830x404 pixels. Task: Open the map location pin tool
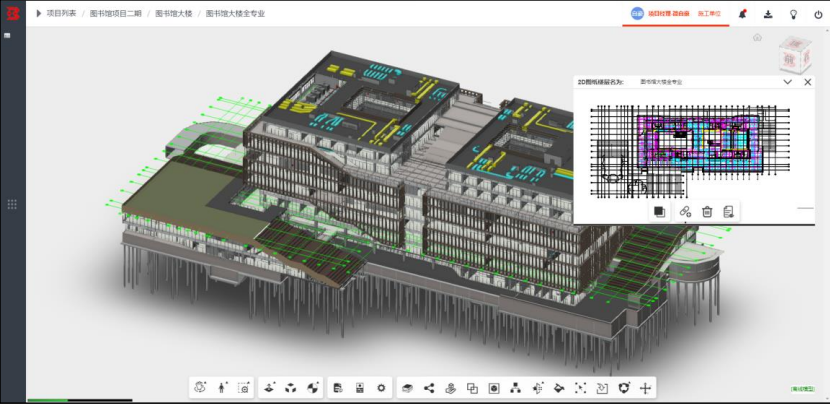450,388
